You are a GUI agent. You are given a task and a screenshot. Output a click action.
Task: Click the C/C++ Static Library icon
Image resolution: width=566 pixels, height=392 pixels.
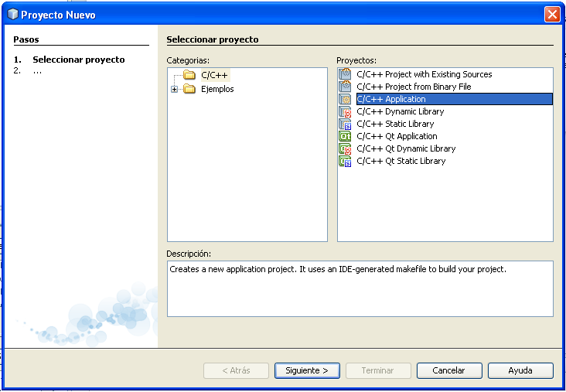tap(345, 124)
